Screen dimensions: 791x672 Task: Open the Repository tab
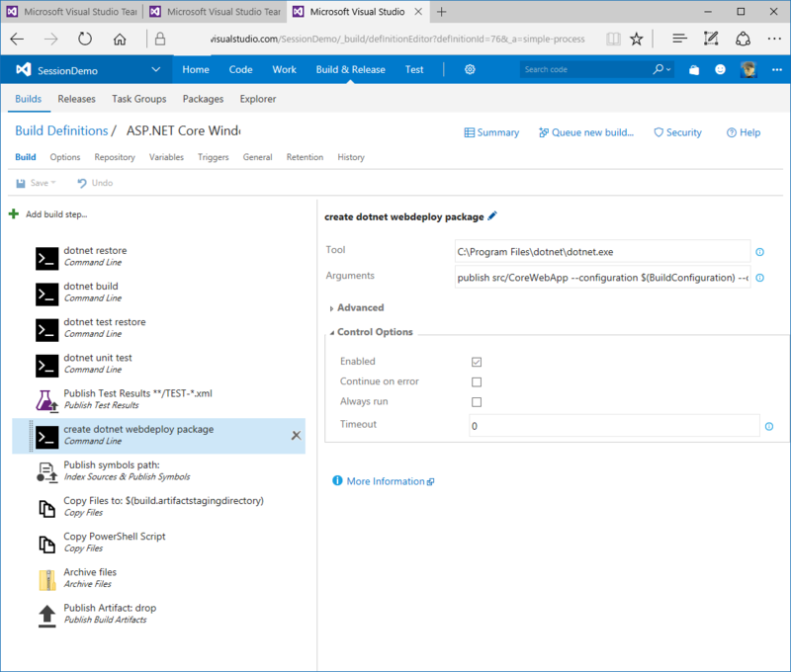coord(115,157)
